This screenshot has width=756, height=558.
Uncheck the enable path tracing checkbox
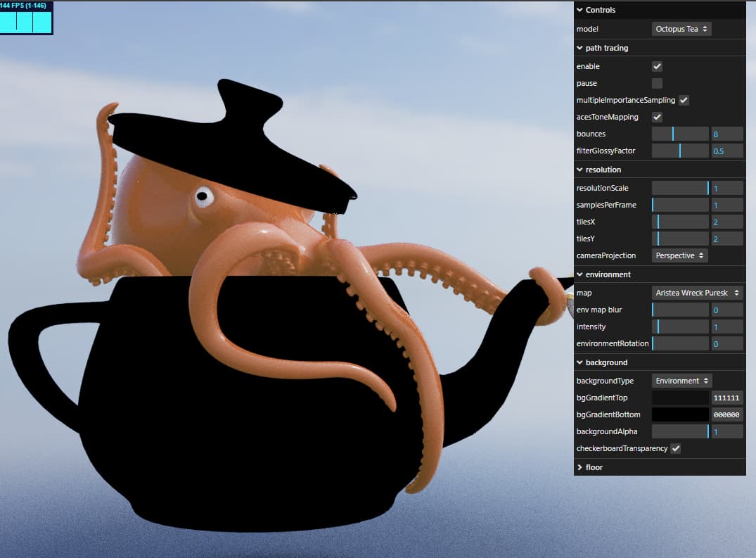657,66
